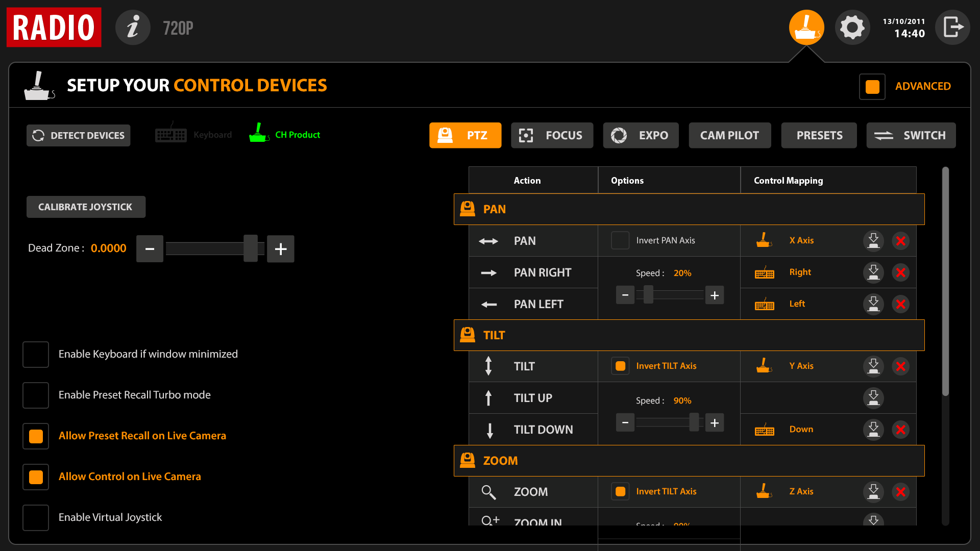Disable Allow Control on Live Camera
The width and height of the screenshot is (980, 551).
click(36, 477)
